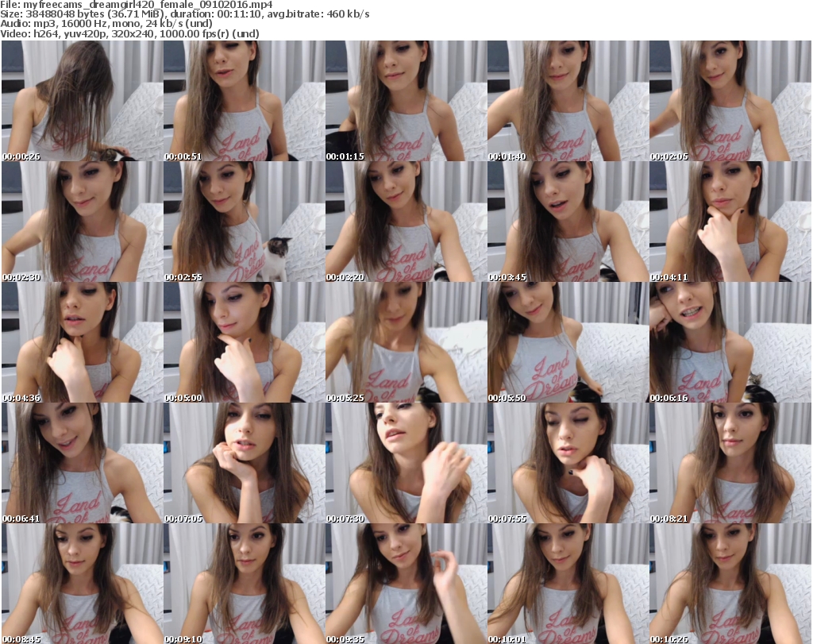The width and height of the screenshot is (813, 644).
Task: Select the thumbnail timestamped 00:00:26
Action: [x=82, y=101]
